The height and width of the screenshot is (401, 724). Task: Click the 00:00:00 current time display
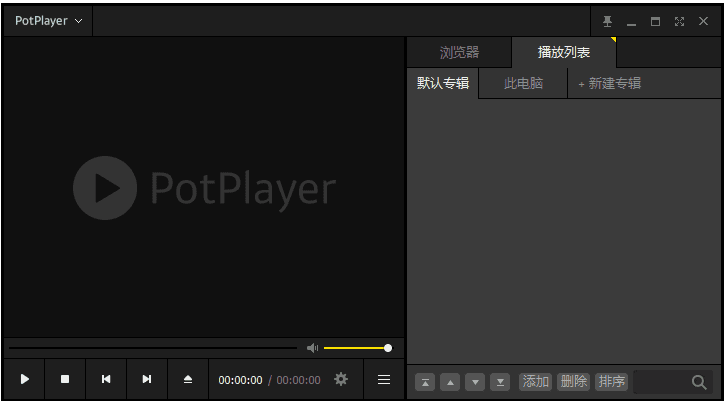click(241, 380)
